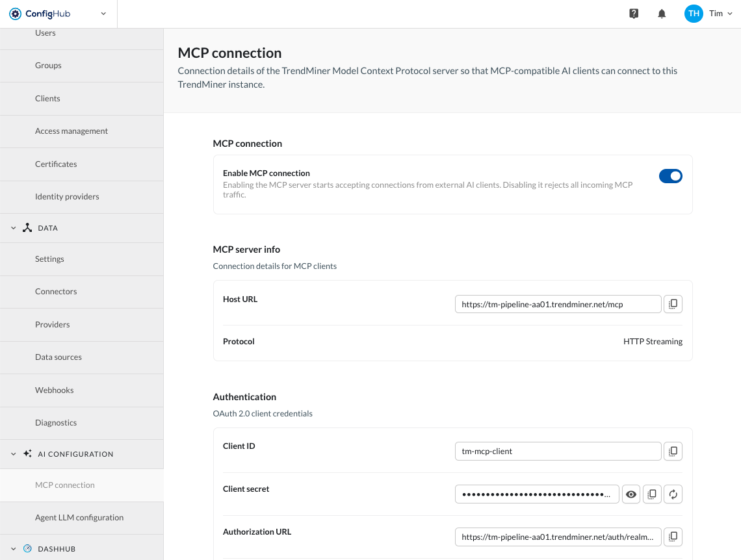
Task: Open the notifications bell icon
Action: point(662,14)
